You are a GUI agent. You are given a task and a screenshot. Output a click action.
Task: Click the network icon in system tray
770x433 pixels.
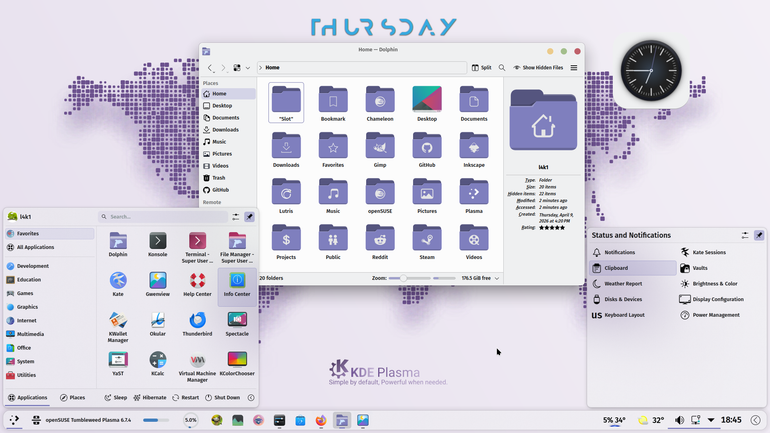695,420
